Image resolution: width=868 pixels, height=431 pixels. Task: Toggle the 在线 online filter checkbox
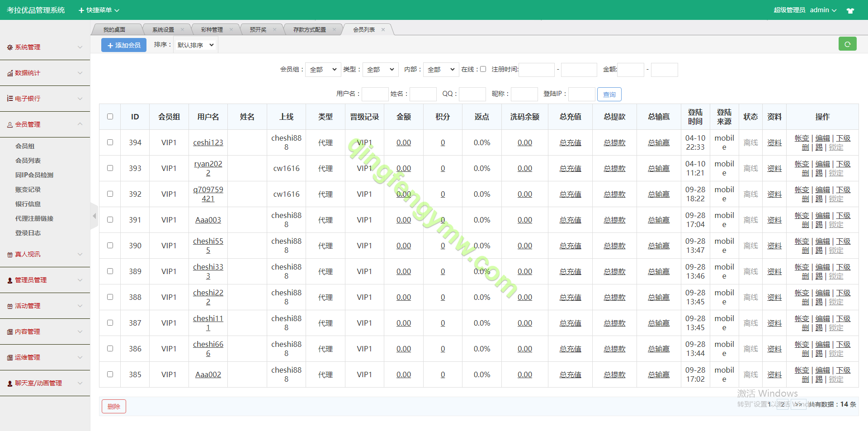pyautogui.click(x=483, y=69)
